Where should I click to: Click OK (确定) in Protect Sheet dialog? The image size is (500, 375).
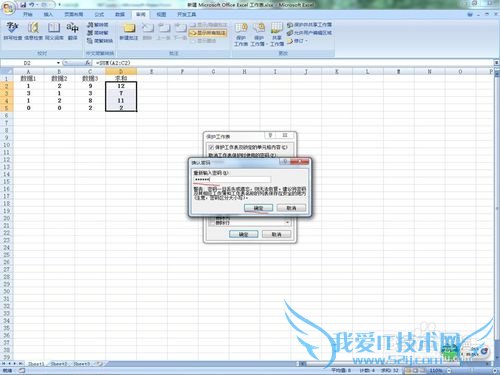point(243,234)
